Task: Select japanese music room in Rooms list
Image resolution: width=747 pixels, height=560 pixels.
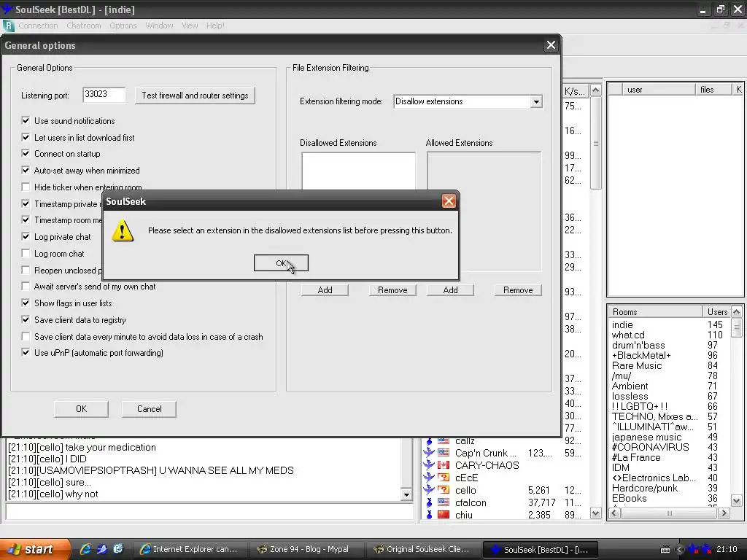Action: coord(646,437)
